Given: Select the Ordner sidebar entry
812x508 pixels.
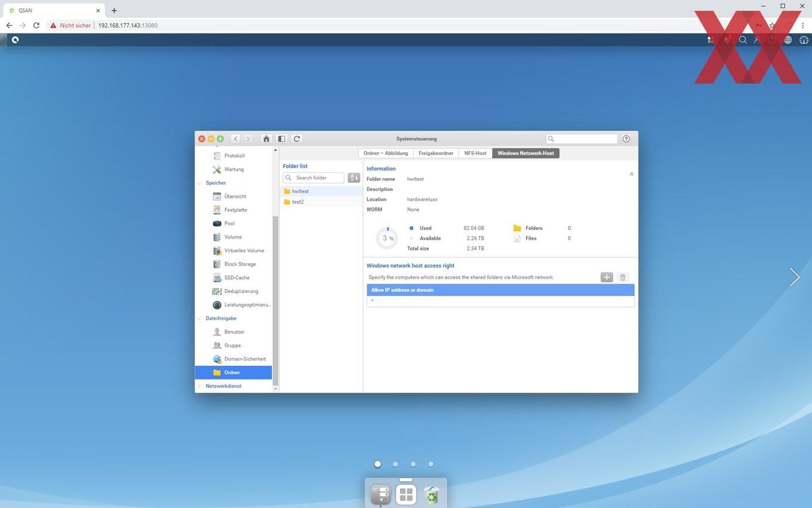Looking at the screenshot, I should click(233, 372).
